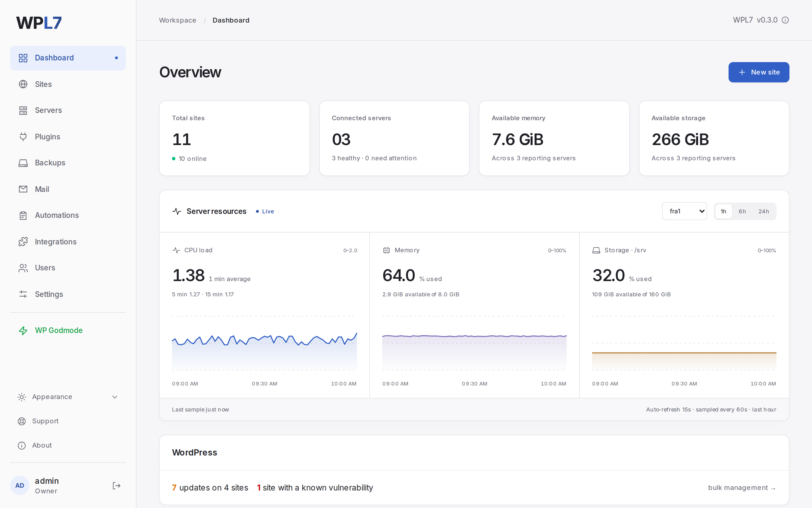Follow the bulk management link
Viewport: 812px width, 508px height.
tap(742, 488)
